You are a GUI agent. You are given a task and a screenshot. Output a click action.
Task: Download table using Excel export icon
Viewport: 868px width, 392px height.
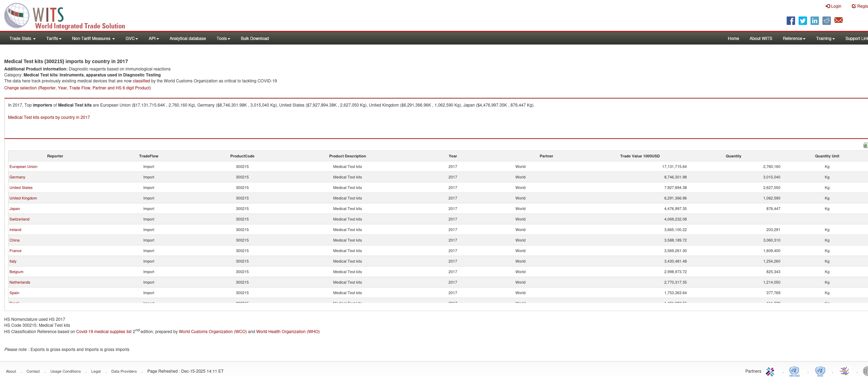(865, 145)
